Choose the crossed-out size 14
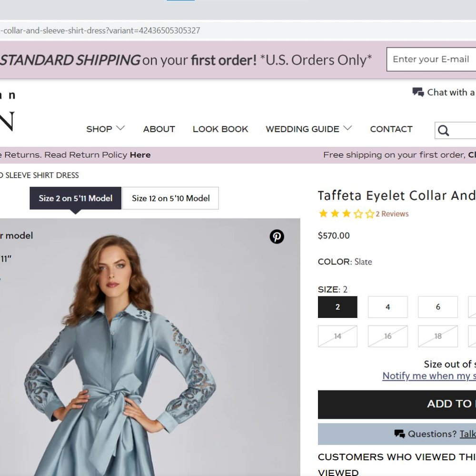The height and width of the screenshot is (476, 476). [337, 336]
